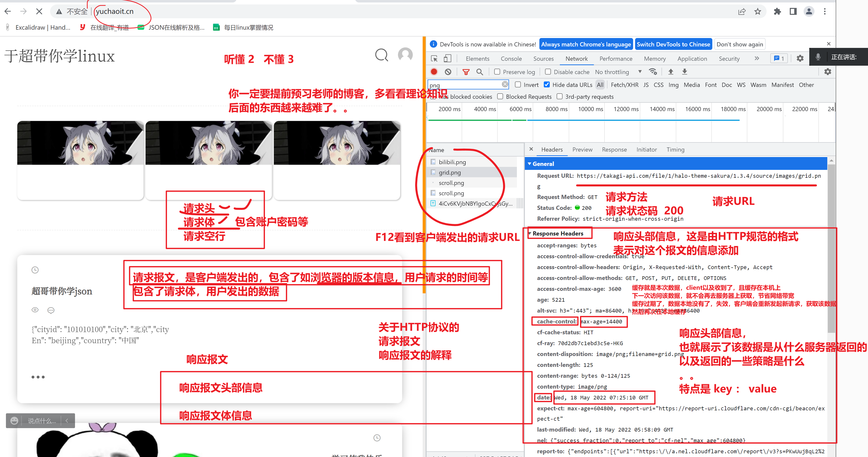Open network panel settings gear

828,72
